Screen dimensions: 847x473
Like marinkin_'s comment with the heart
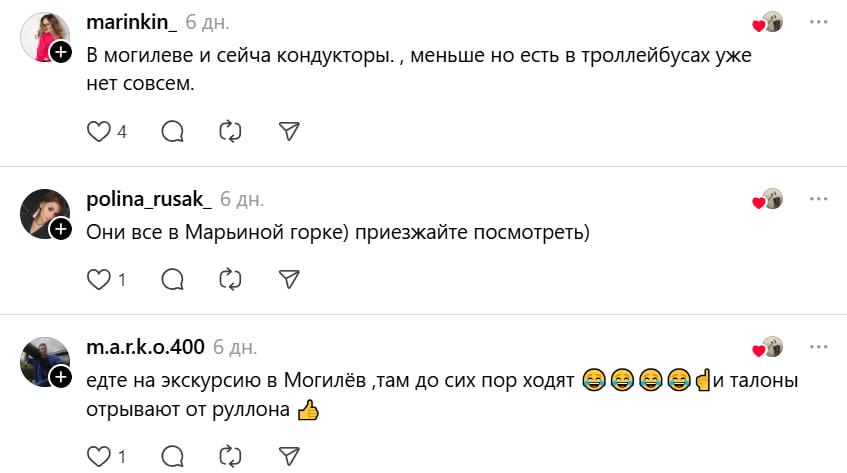98,131
